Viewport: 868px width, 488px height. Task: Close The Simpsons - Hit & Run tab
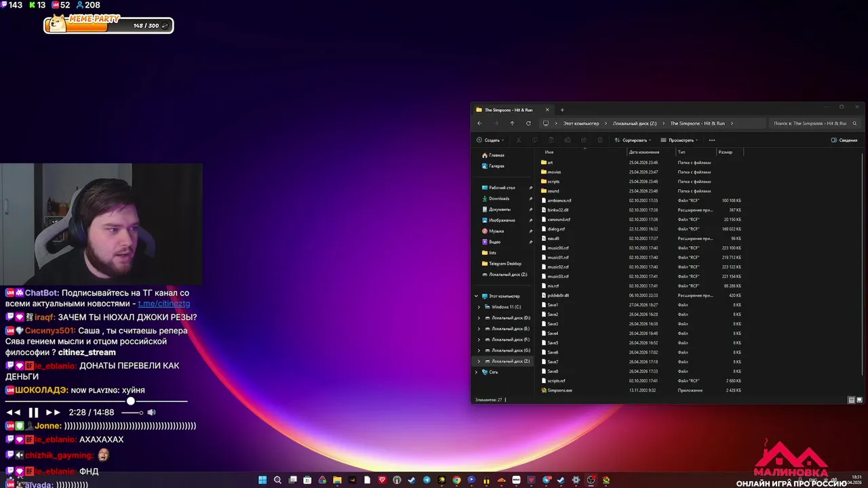point(547,110)
